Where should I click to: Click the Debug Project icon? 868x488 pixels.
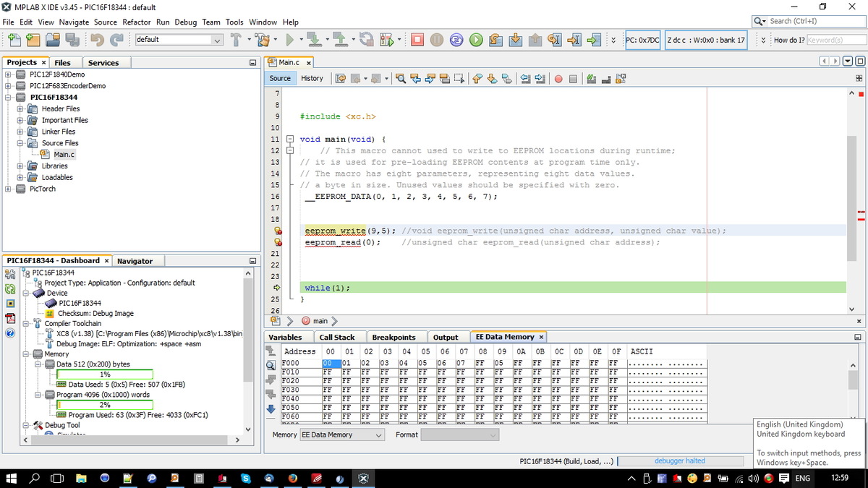(386, 40)
